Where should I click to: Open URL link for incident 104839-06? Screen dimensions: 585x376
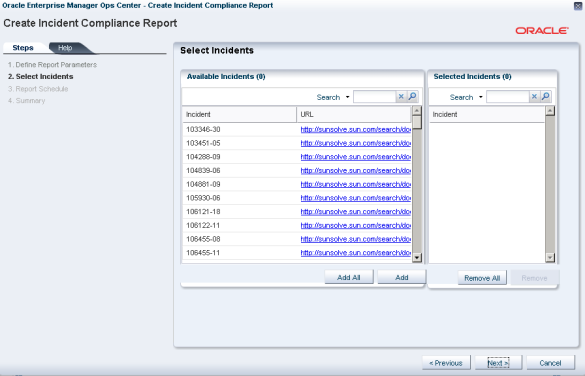pyautogui.click(x=356, y=170)
